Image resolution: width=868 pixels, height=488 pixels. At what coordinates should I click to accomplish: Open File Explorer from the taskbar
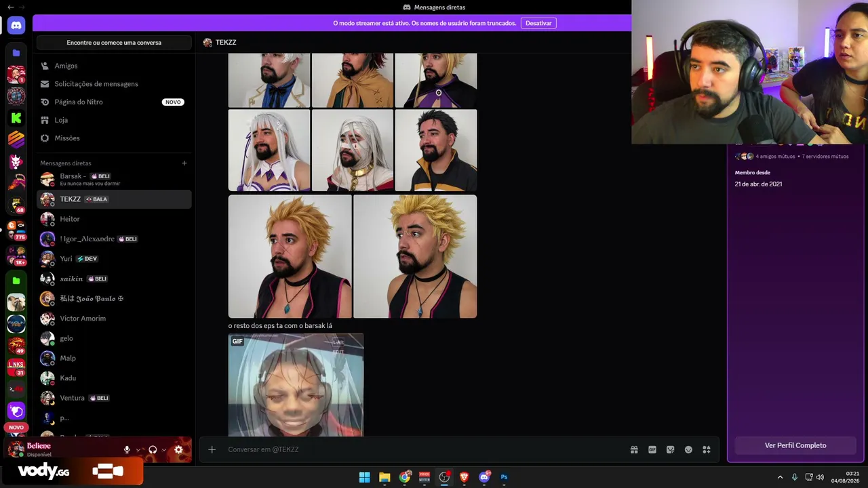(x=384, y=477)
